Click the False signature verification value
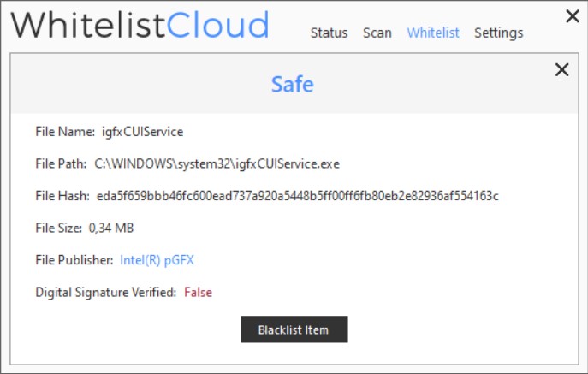This screenshot has height=374, width=588. pos(198,293)
